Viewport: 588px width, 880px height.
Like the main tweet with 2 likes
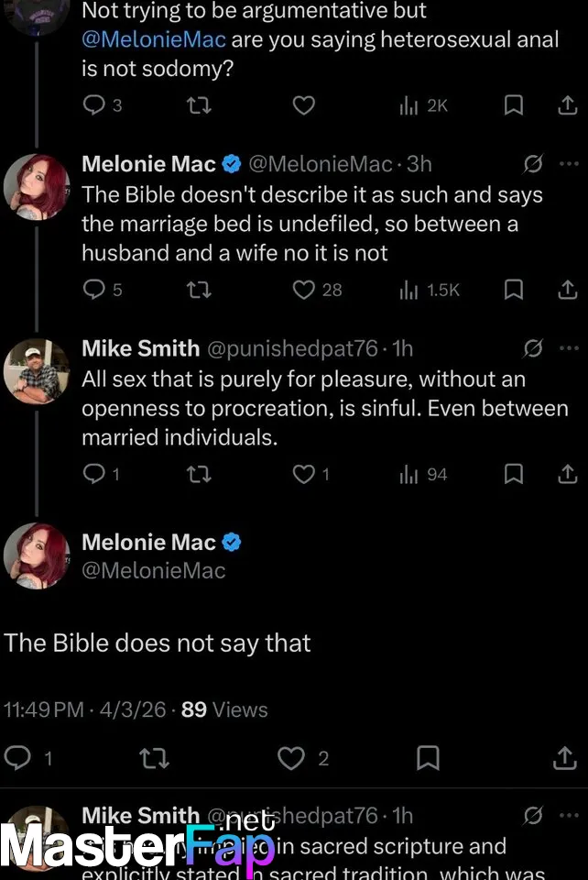tap(291, 758)
